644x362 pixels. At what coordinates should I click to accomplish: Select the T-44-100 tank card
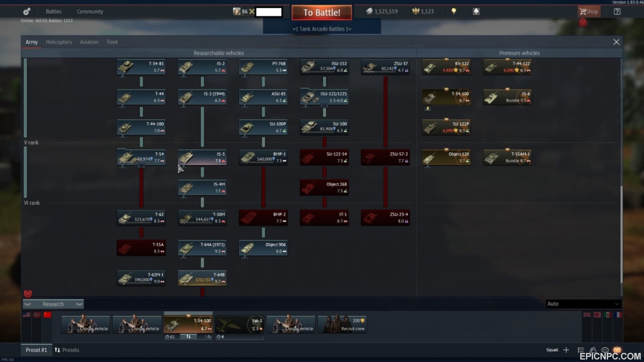(x=141, y=127)
